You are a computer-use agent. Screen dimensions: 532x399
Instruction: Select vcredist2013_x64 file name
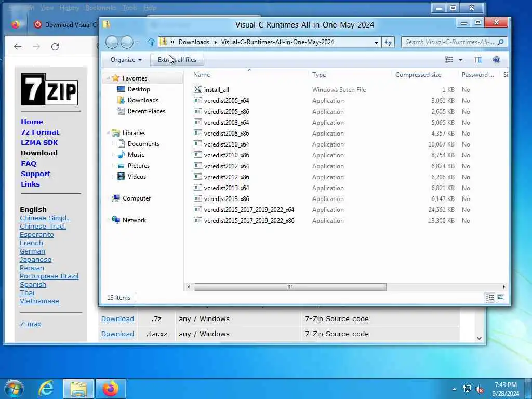click(227, 188)
